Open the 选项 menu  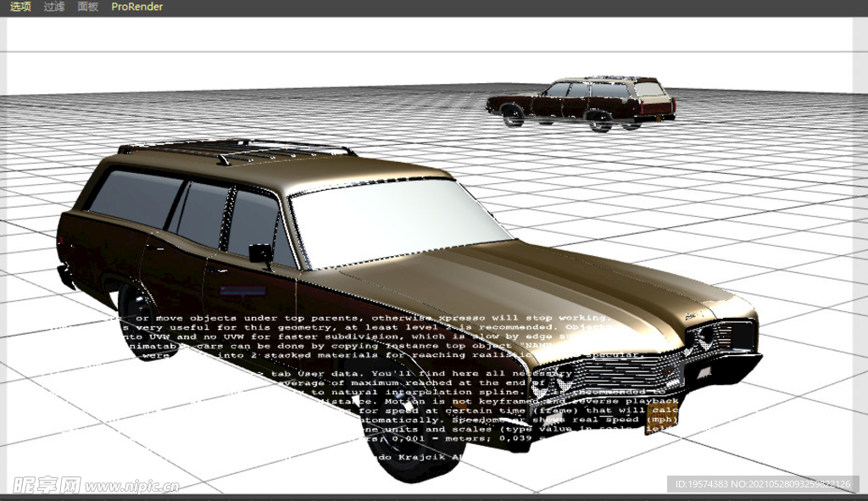click(20, 7)
